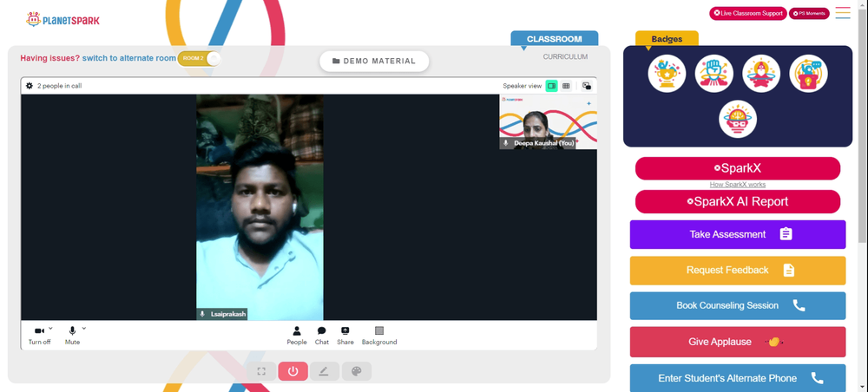
Task: Open the Chat panel
Action: coord(322,335)
